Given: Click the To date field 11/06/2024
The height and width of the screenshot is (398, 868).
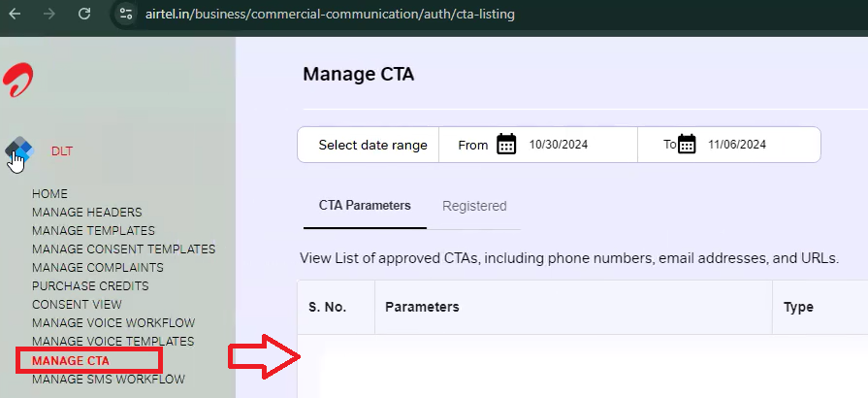Looking at the screenshot, I should (x=737, y=145).
